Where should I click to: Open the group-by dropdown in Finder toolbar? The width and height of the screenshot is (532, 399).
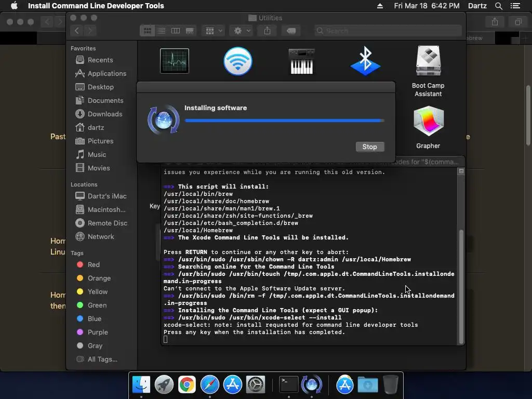[x=214, y=31]
